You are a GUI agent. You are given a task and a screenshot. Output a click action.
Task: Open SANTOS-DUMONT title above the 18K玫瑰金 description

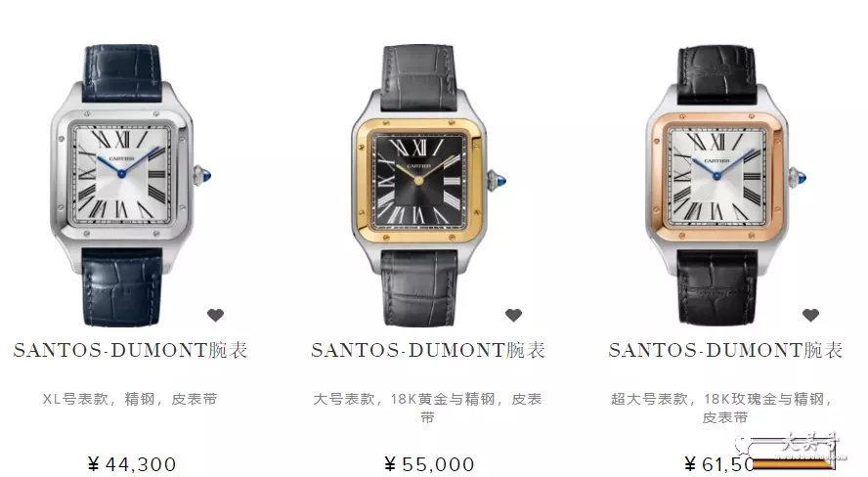725,350
